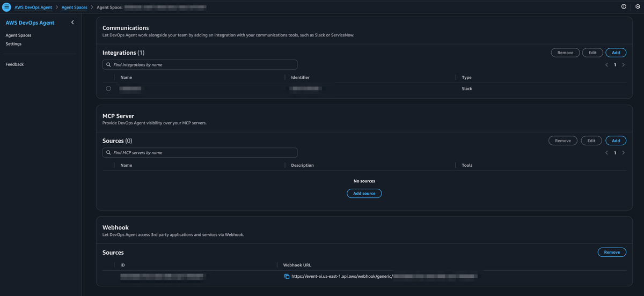The image size is (644, 296).
Task: Click the Identifier column header
Action: pos(301,77)
